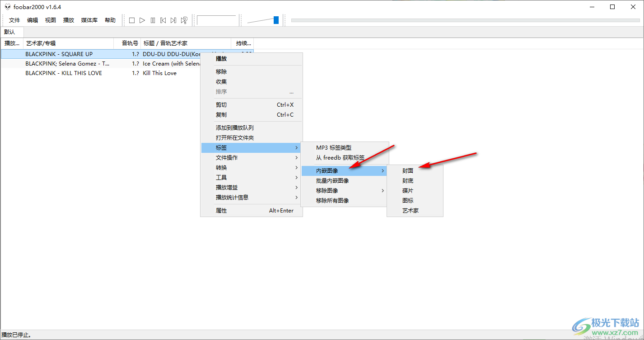Open the 视图 menu
This screenshot has width=644, height=340.
click(51, 20)
